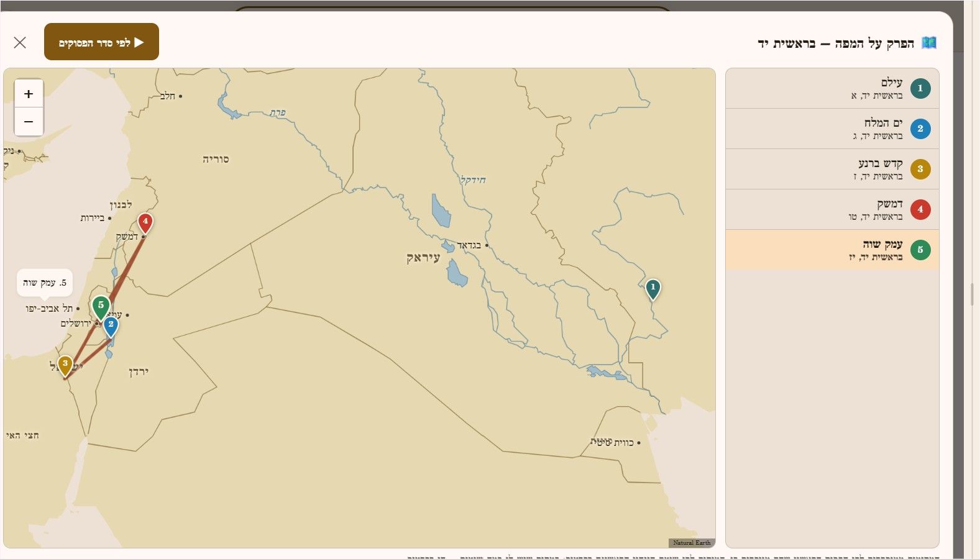Select gold map marker number 3

coord(65,365)
